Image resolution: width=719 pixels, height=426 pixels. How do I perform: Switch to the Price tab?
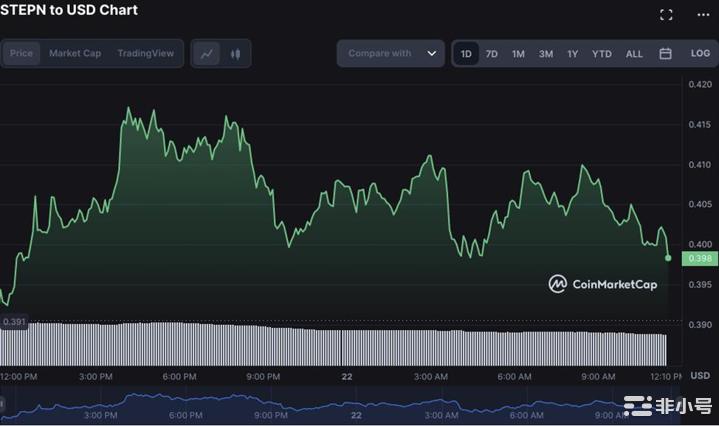coord(21,54)
